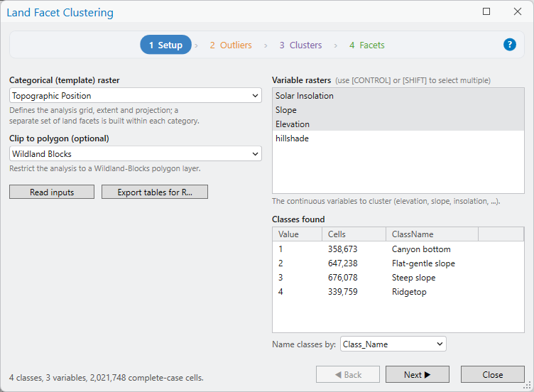Close the window with the X icon

pyautogui.click(x=517, y=11)
